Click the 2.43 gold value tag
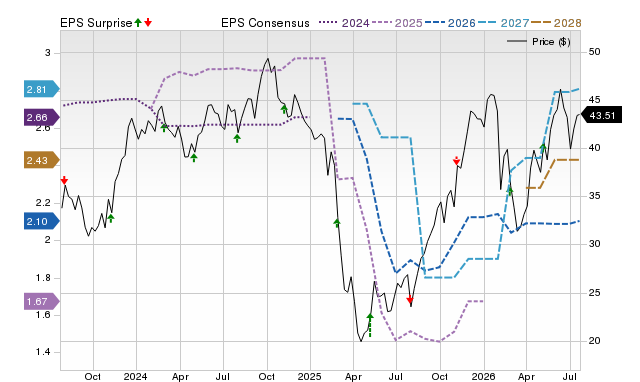Screen dimensions: 640x382 (x=42, y=160)
